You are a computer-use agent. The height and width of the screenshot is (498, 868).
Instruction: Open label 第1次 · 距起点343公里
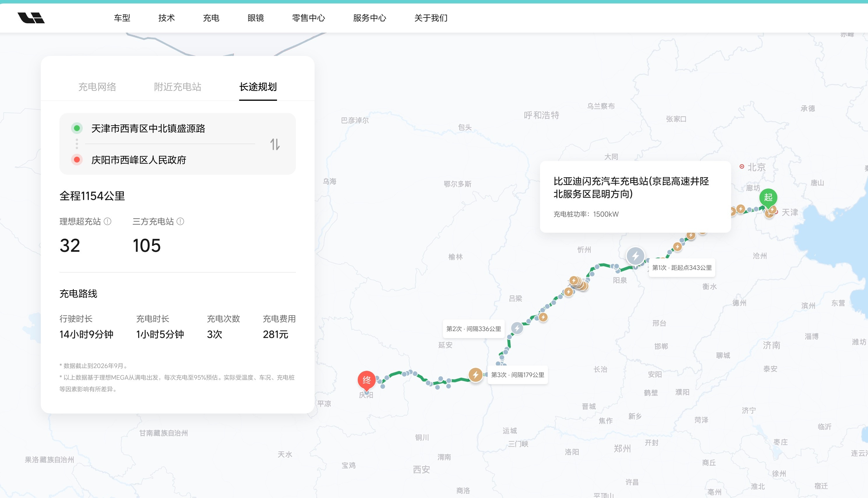point(682,268)
